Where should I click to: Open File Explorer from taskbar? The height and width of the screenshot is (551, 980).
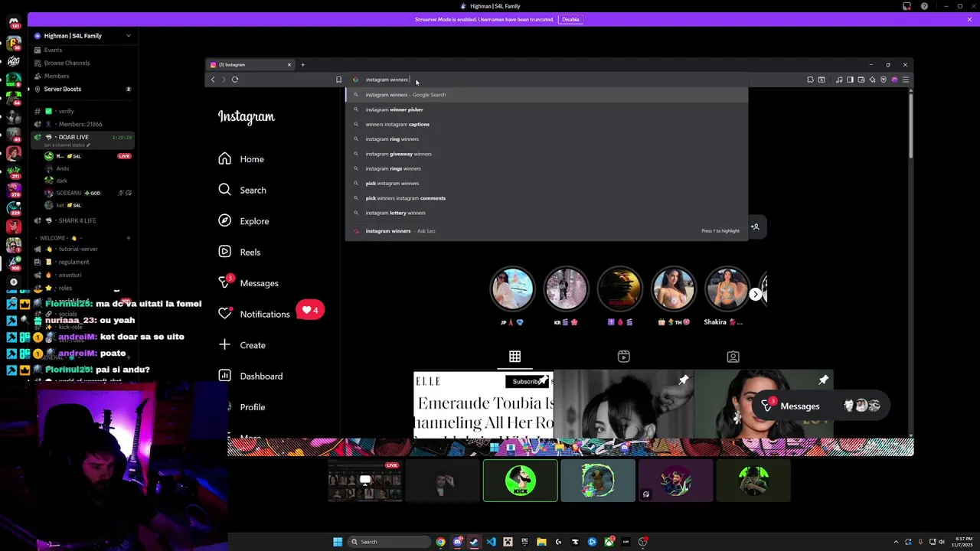pyautogui.click(x=541, y=542)
